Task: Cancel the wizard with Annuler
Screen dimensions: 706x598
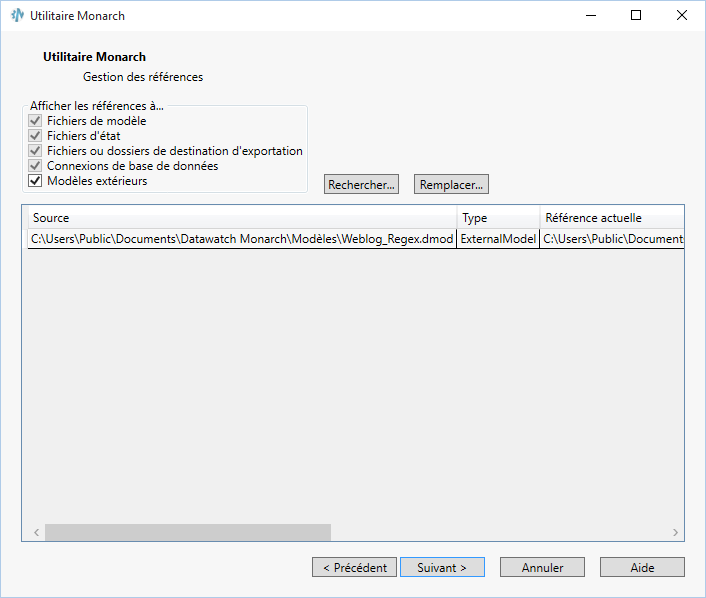Action: coord(542,567)
